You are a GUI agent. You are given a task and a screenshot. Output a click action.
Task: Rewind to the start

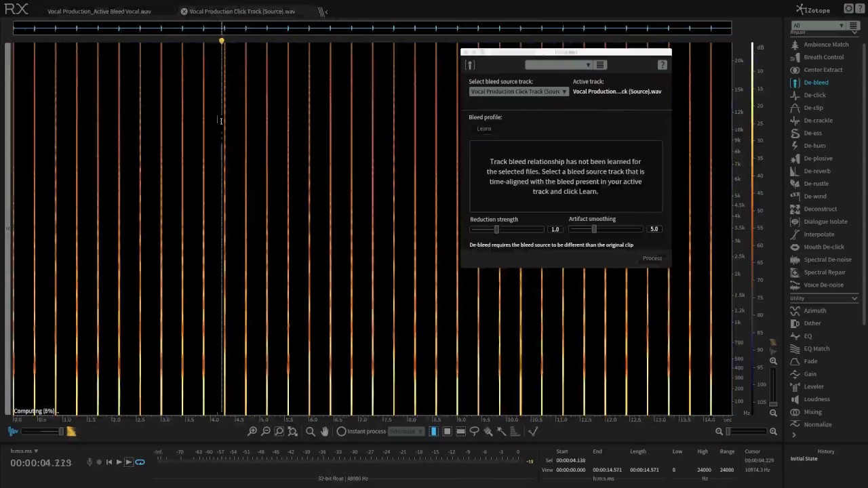point(109,462)
